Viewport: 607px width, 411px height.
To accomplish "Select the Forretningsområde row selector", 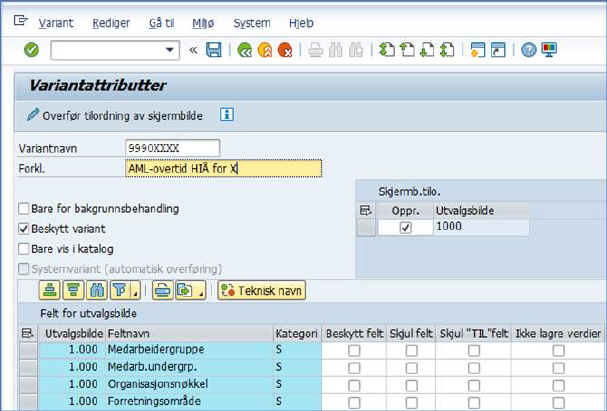I will [x=28, y=401].
